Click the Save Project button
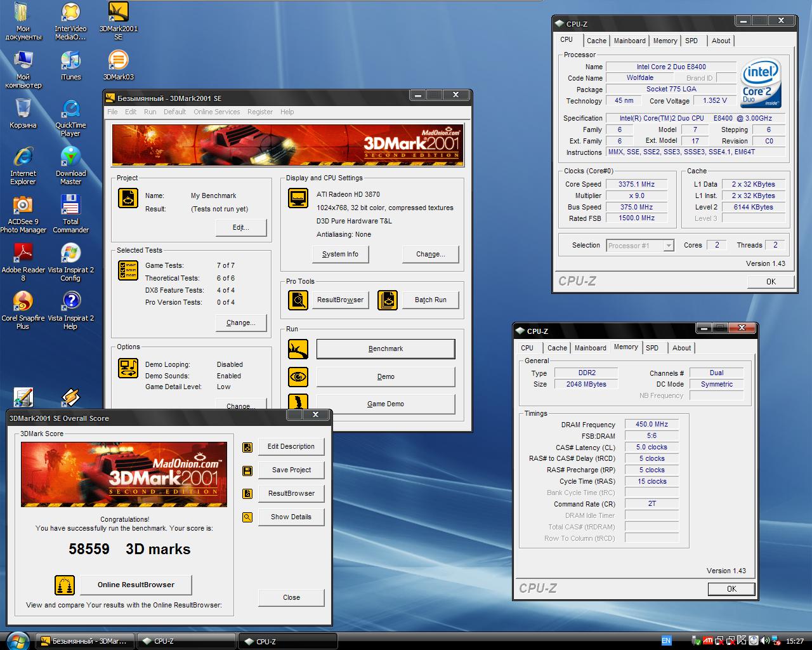This screenshot has height=650, width=812. click(x=291, y=470)
